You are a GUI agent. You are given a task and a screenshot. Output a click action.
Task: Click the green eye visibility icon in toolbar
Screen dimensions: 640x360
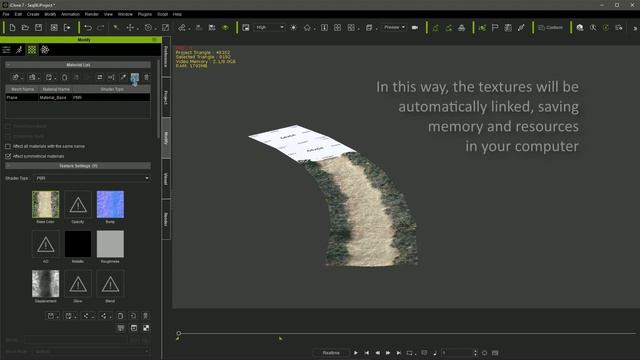225,27
